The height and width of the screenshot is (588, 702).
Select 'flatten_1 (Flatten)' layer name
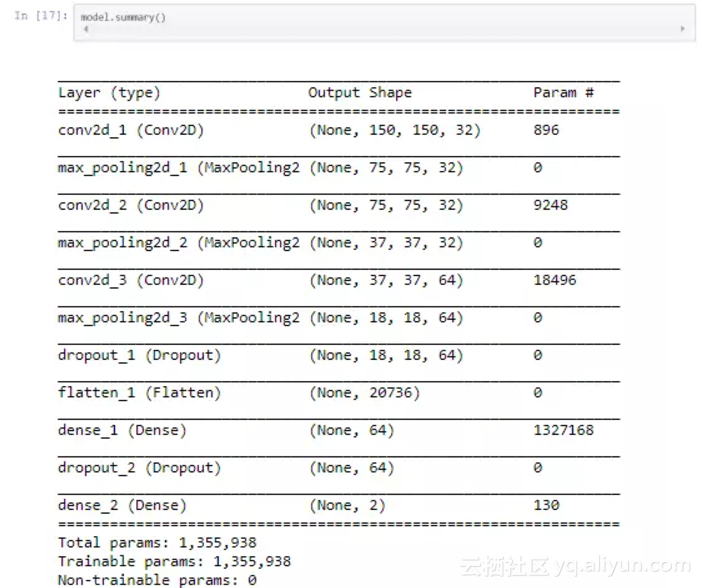click(x=139, y=393)
